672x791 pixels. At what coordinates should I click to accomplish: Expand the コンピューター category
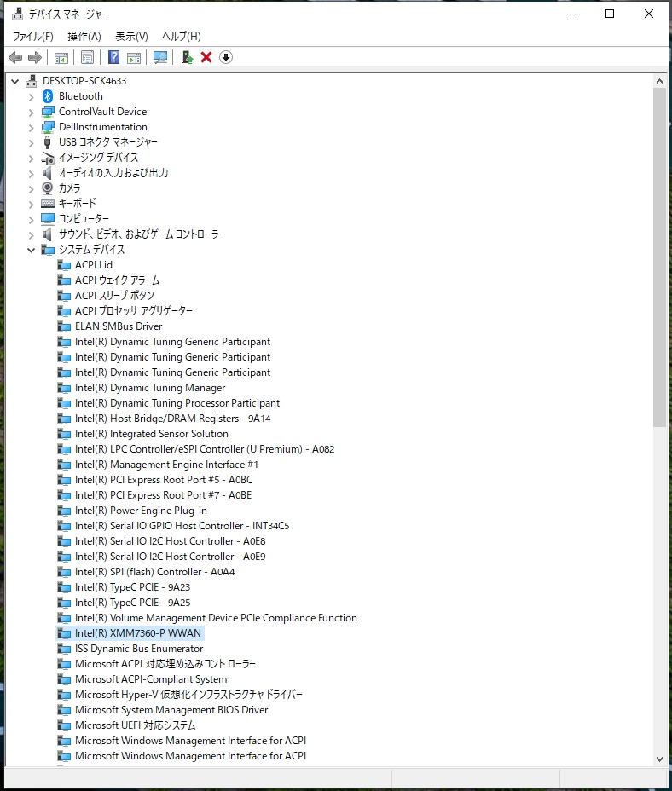32,219
